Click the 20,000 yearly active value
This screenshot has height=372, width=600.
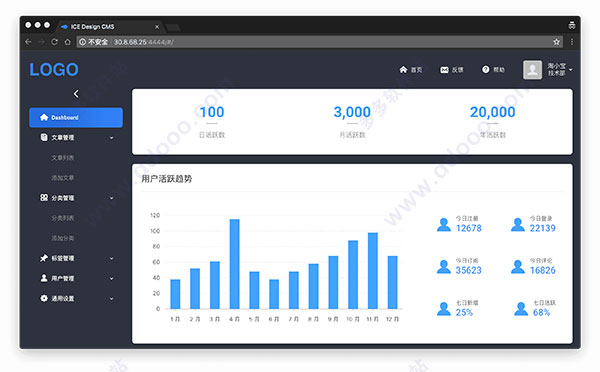(x=492, y=112)
